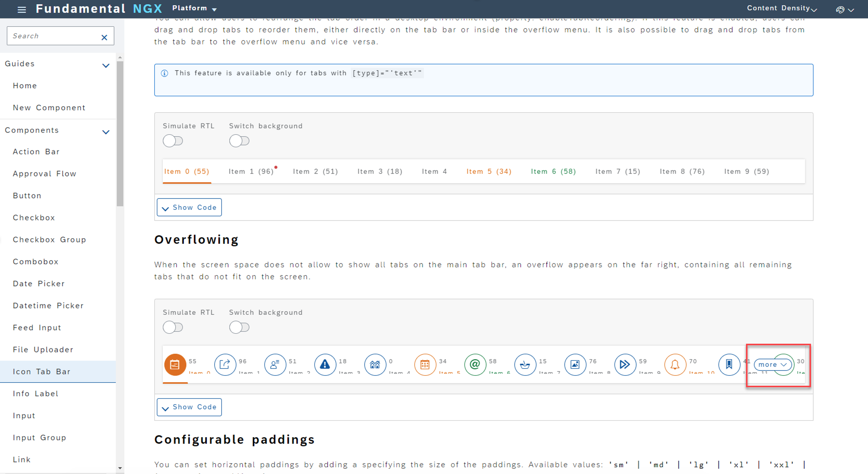The width and height of the screenshot is (868, 474).
Task: Select the bell notification icon tab Item 10
Action: [675, 365]
